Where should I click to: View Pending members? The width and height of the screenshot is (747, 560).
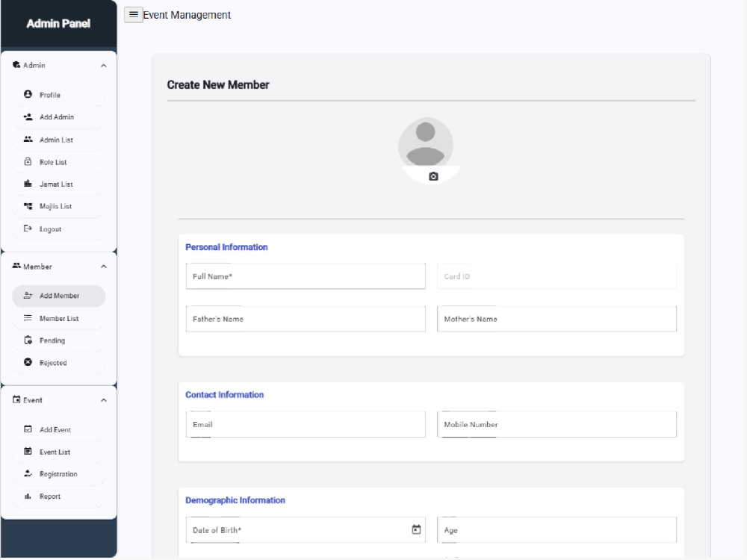58,340
